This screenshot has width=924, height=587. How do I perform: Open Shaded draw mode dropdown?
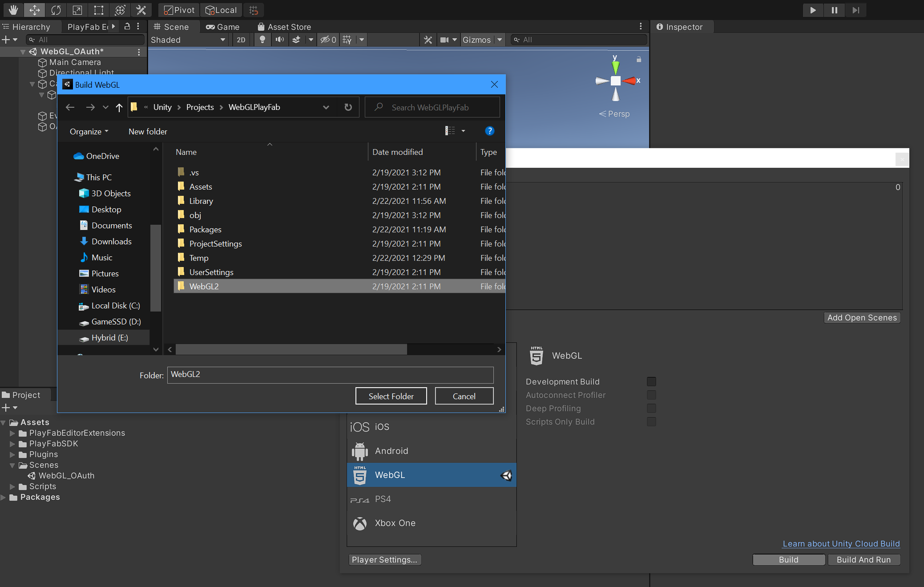(188, 40)
